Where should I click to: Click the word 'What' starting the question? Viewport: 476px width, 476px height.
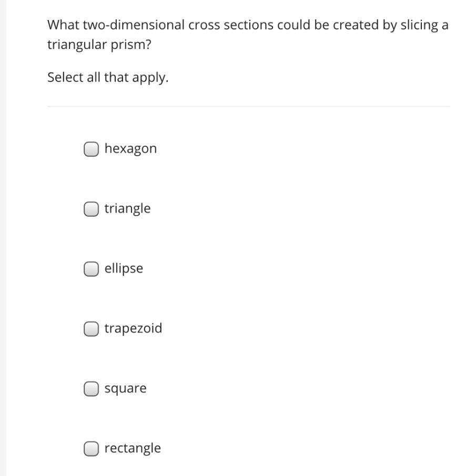63,25
